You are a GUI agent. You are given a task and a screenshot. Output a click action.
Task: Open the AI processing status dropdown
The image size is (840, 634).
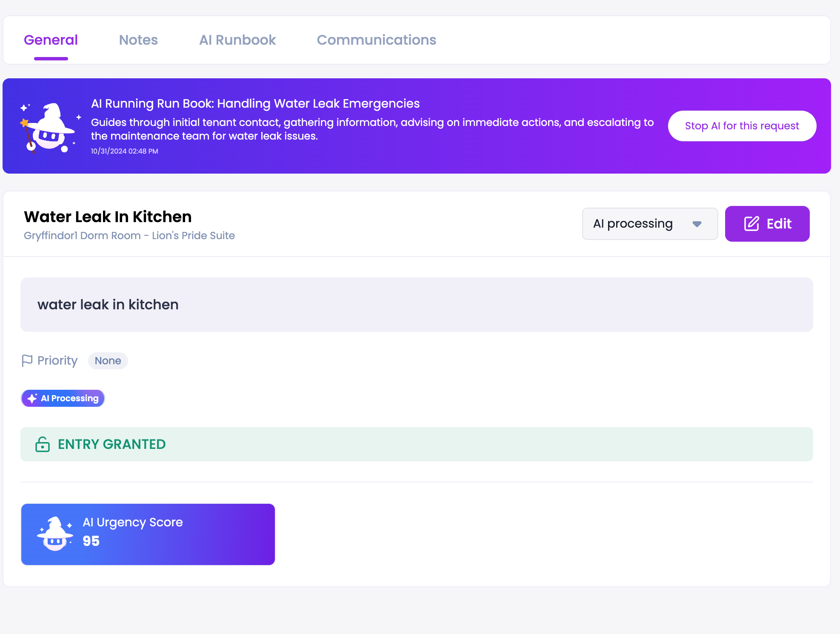(x=649, y=224)
